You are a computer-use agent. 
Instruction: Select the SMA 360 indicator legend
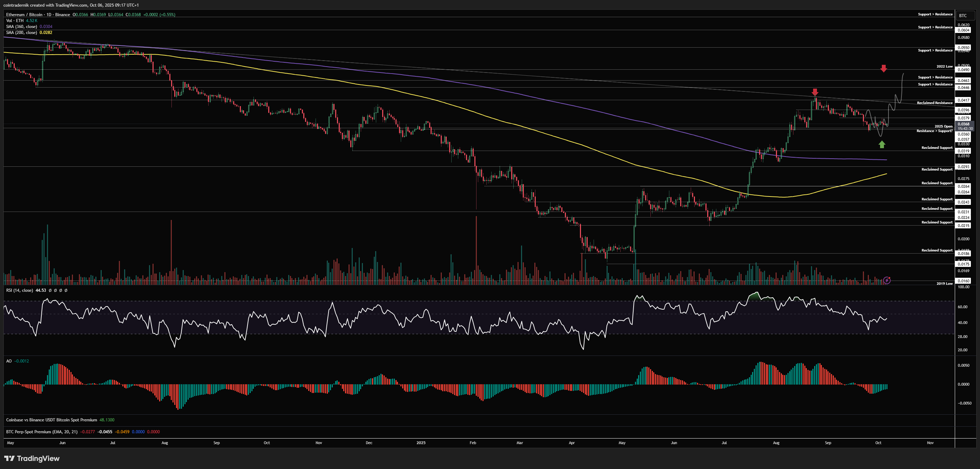[x=22, y=27]
